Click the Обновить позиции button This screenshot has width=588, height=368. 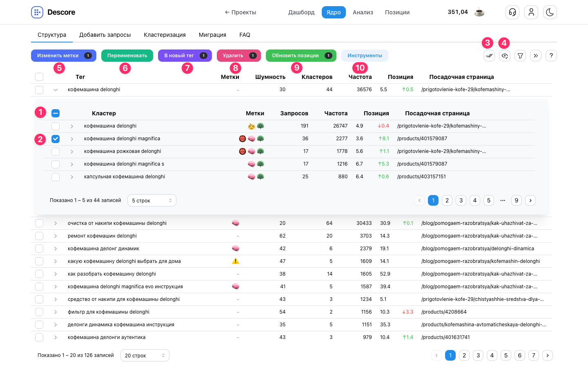pyautogui.click(x=301, y=56)
